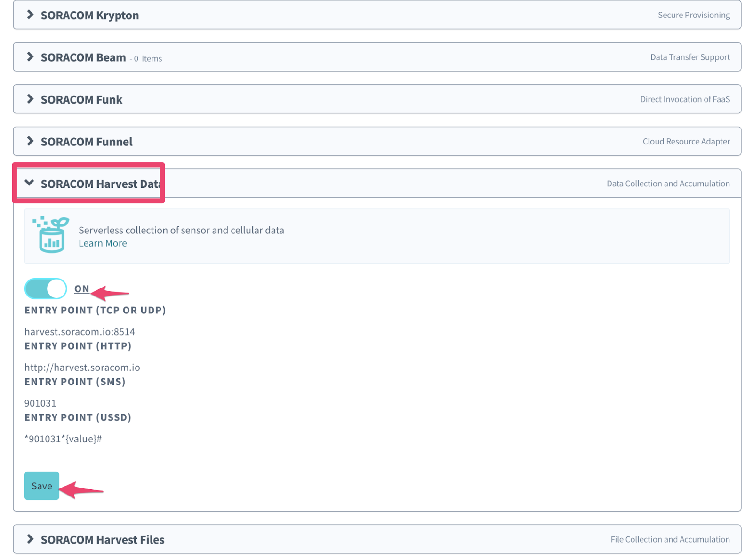Expand the SORACOM Krypton section chevron
The image size is (753, 560).
coord(30,15)
